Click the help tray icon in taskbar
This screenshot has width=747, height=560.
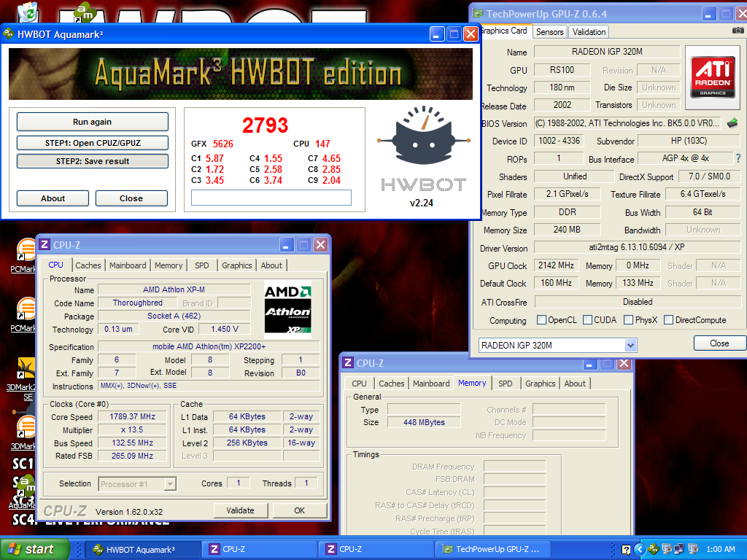(x=626, y=550)
